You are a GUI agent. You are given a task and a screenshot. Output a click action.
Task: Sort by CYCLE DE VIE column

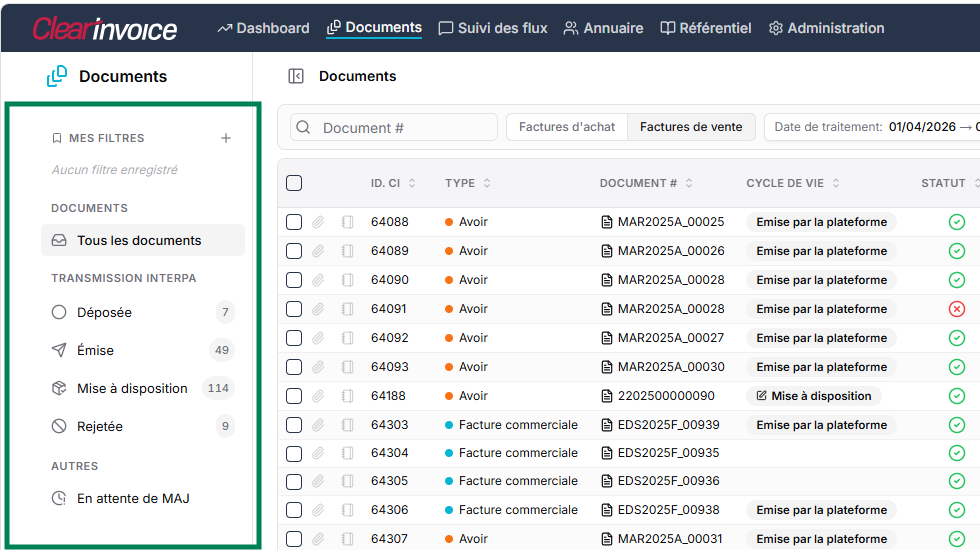coord(792,183)
